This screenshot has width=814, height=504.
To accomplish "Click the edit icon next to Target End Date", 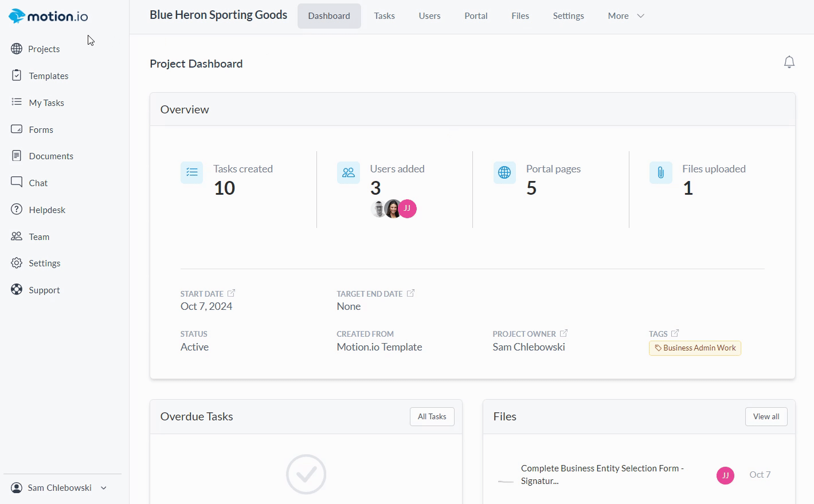I will (410, 293).
